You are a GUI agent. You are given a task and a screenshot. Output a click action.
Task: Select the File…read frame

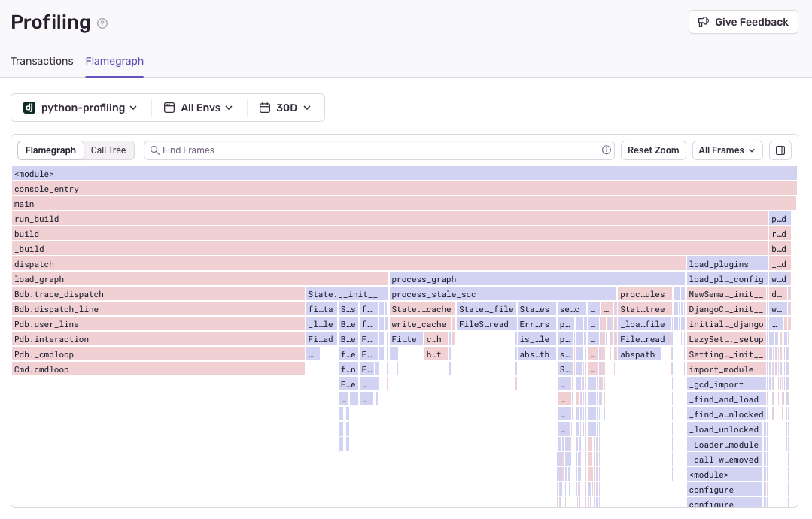click(644, 338)
